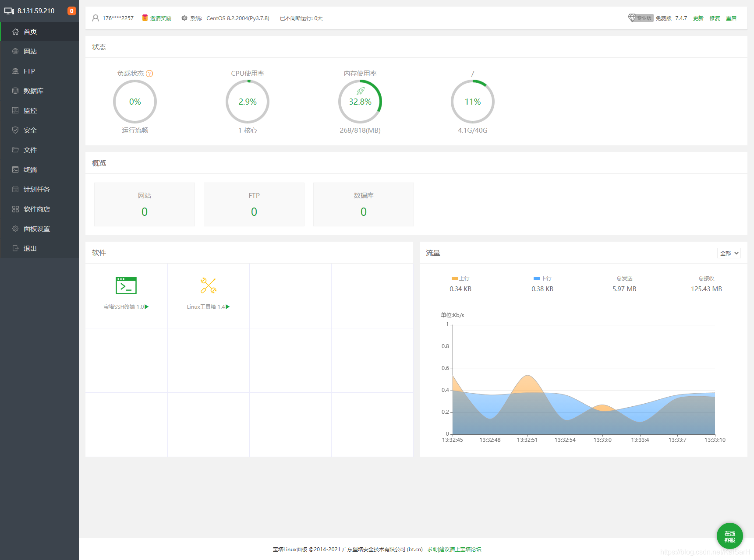
Task: Click the 0.38 KB downstream value
Action: coord(542,289)
